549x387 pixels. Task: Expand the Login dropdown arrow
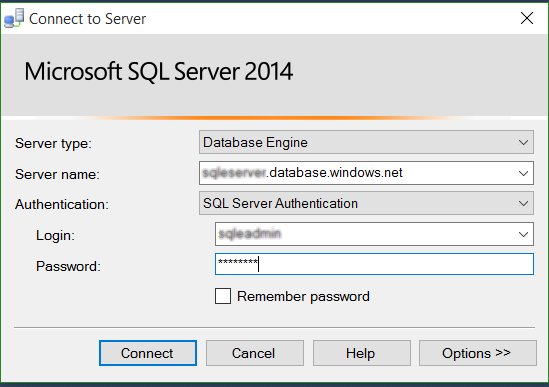pos(523,234)
